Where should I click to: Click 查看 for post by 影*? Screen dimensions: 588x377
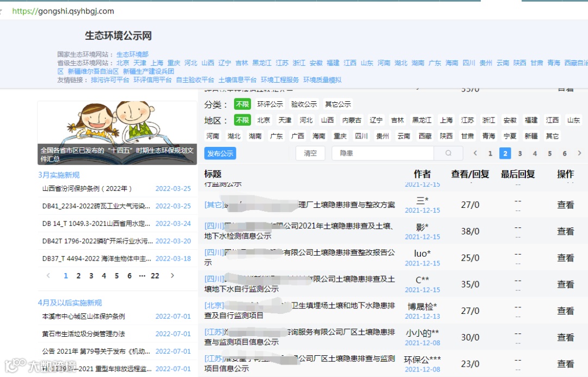tap(565, 231)
